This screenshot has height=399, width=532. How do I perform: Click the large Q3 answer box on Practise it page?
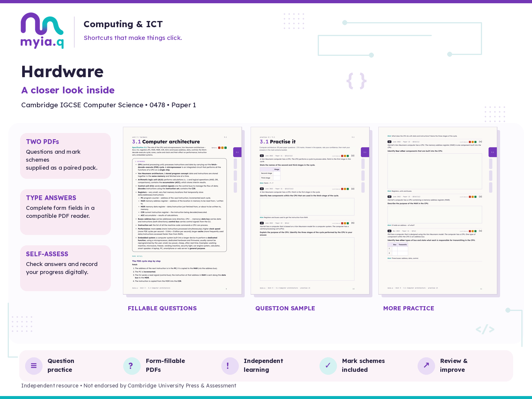coord(307,259)
